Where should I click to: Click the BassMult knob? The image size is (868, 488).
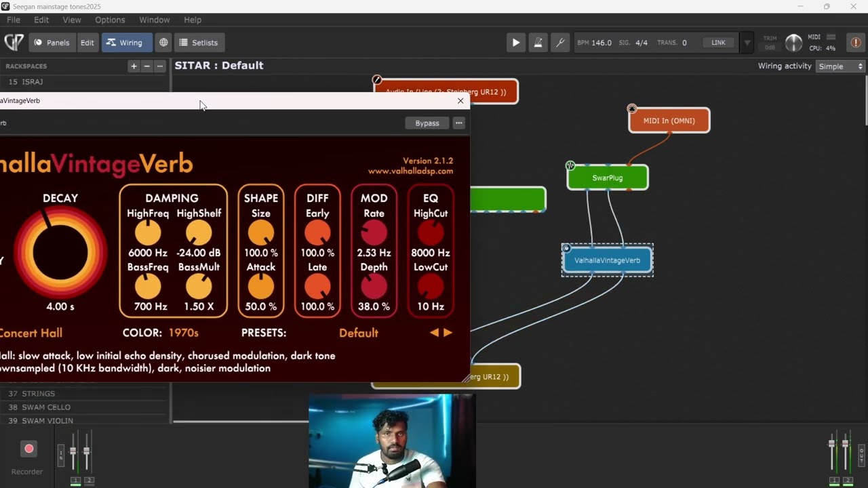tap(199, 287)
